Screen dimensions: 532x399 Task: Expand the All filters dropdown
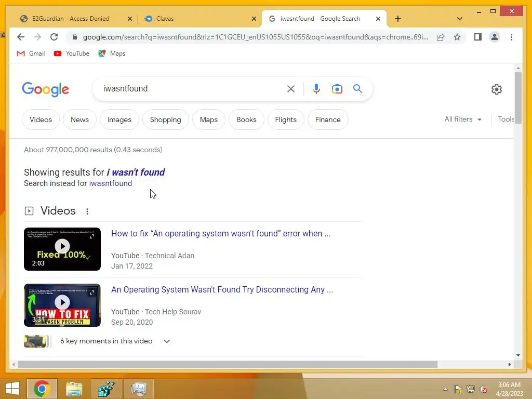point(463,119)
